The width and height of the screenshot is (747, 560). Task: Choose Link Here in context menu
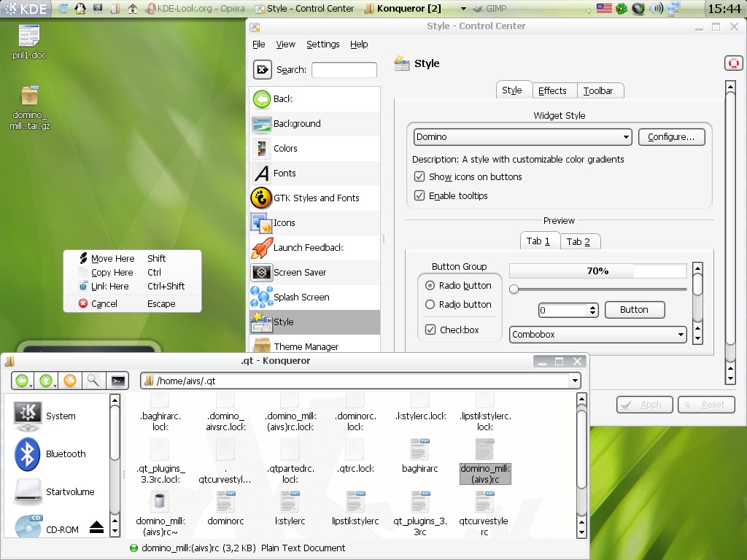click(x=133, y=286)
